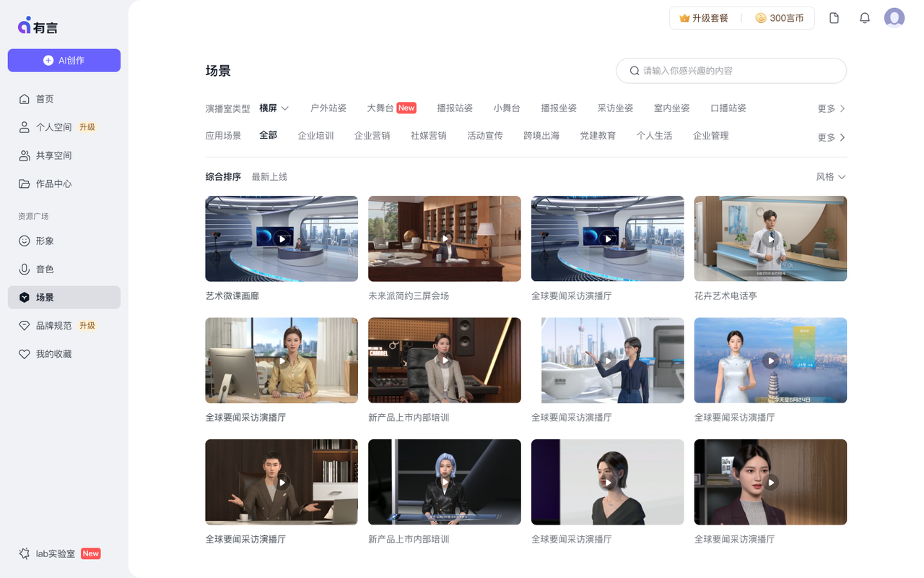Screen dimensions: 924x578
Task: Open 形象 from the sidebar
Action: click(x=45, y=241)
